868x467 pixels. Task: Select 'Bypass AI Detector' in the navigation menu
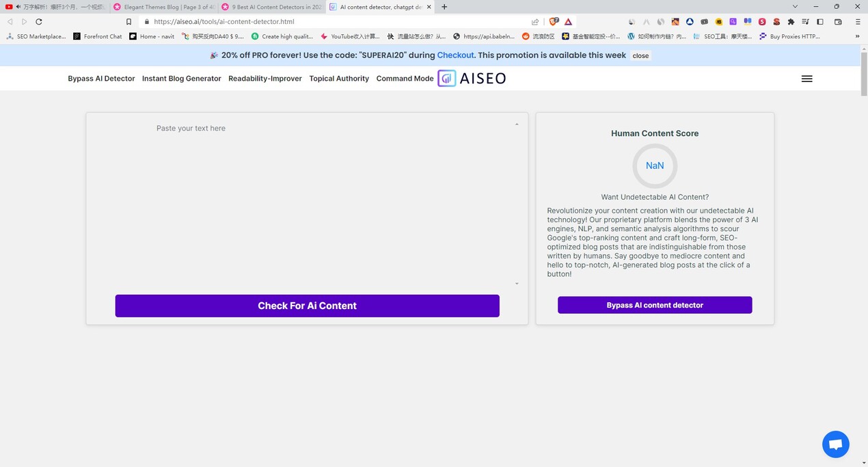pos(100,78)
